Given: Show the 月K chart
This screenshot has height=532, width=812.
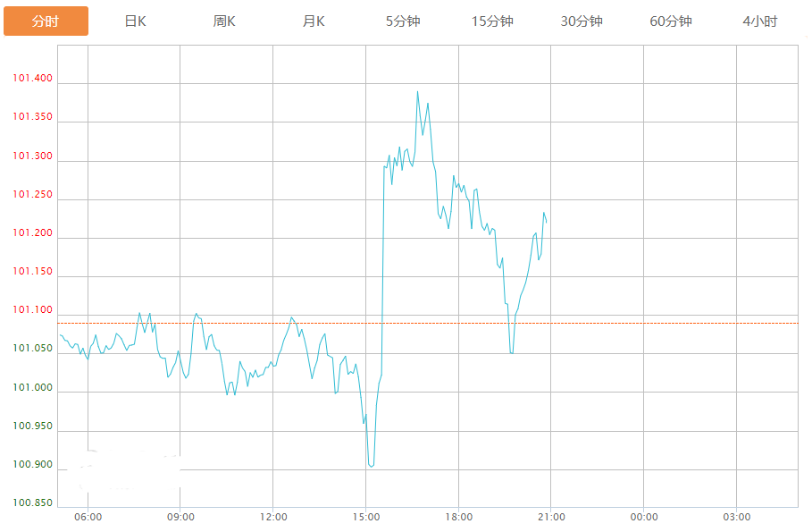Looking at the screenshot, I should coord(314,21).
